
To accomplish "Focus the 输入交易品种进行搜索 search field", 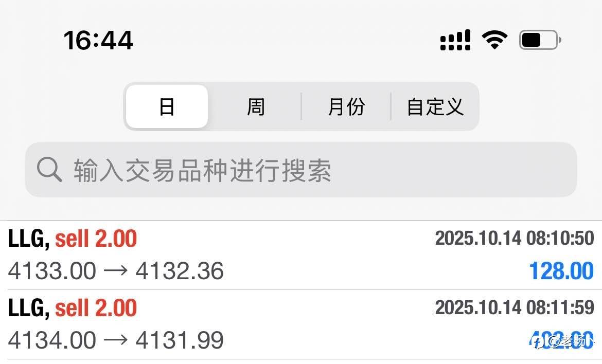I will (x=309, y=170).
